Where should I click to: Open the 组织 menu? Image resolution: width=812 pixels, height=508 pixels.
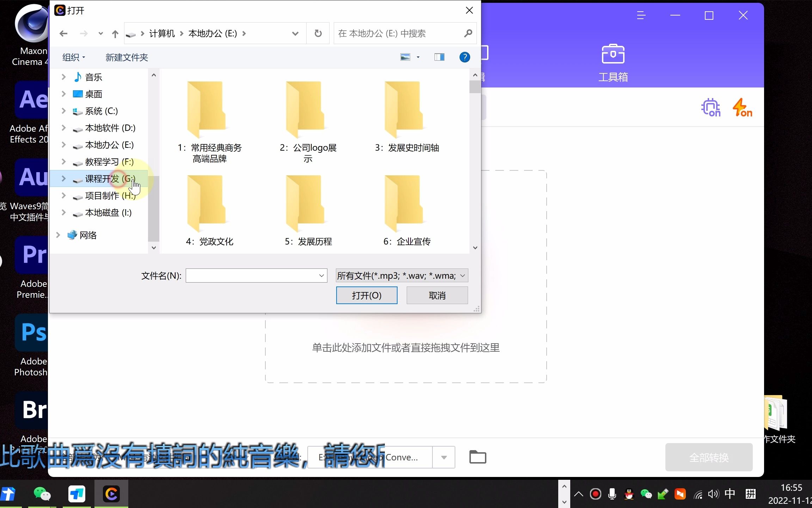[x=73, y=57]
